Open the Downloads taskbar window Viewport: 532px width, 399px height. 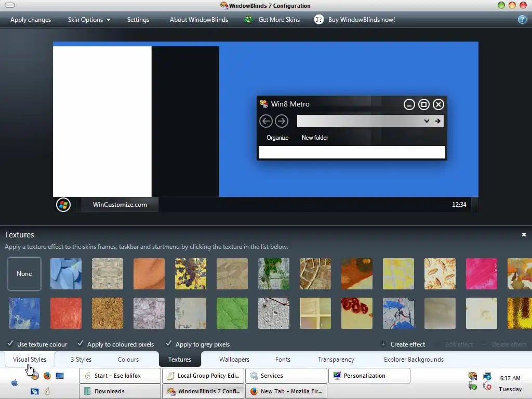[x=120, y=391]
